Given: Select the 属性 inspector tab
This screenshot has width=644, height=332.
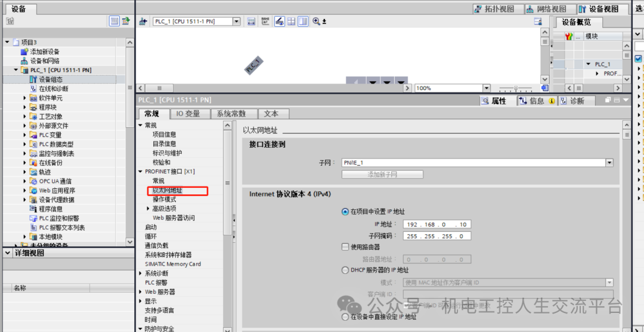Looking at the screenshot, I should (x=497, y=101).
